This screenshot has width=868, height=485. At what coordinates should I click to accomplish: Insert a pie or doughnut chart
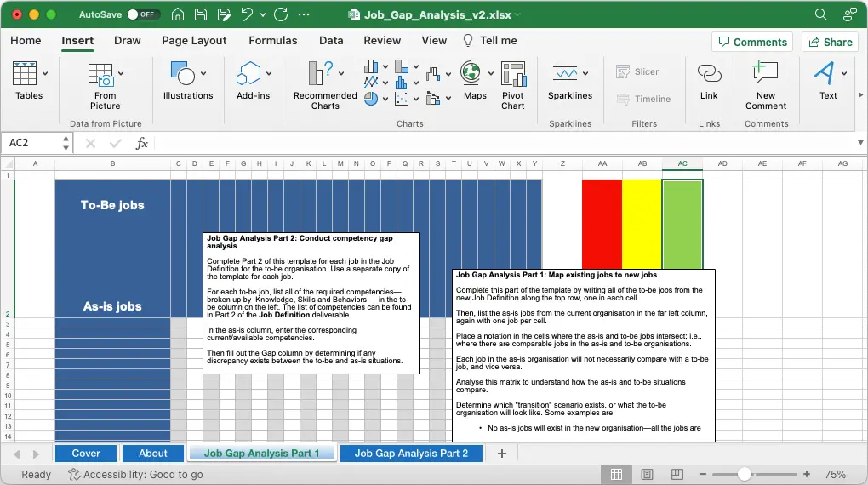pos(371,99)
